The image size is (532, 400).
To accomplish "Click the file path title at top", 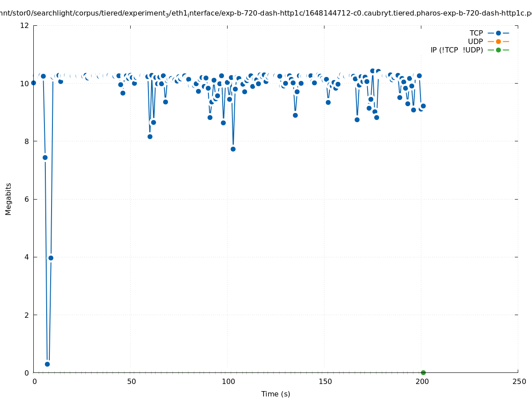I will [266, 14].
